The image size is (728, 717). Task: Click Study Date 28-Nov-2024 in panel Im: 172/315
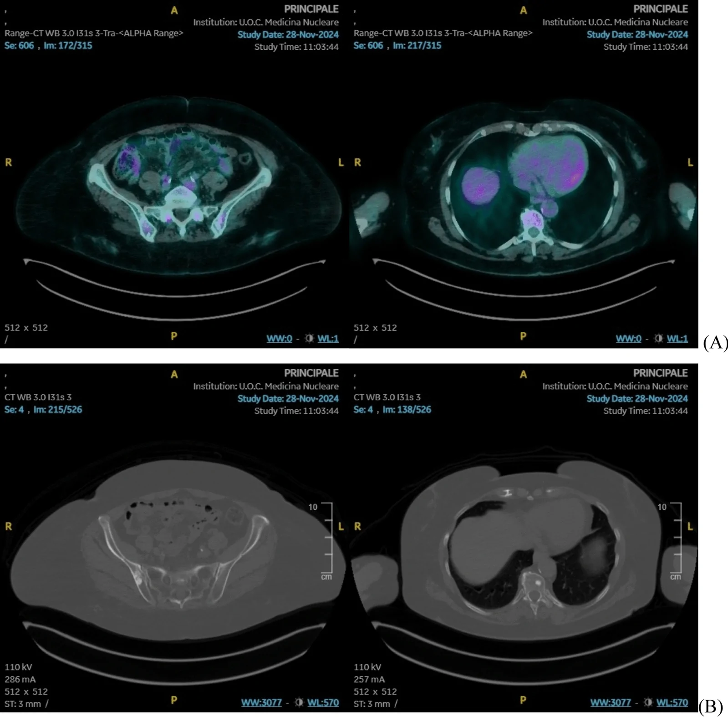point(288,35)
